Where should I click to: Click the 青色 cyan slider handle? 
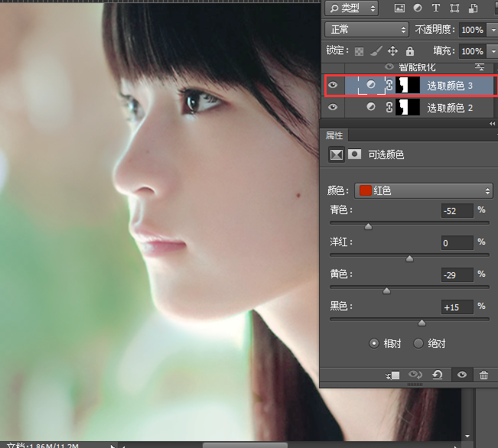click(x=368, y=226)
